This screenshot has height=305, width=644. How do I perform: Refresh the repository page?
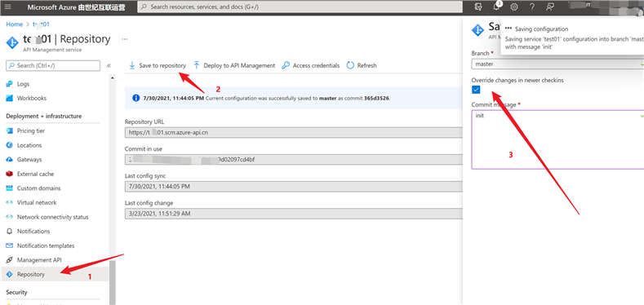click(x=362, y=65)
